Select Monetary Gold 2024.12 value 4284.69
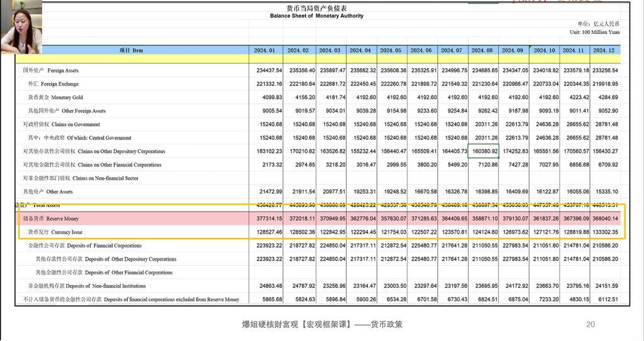Viewport: 644px width, 341px height. click(x=608, y=97)
